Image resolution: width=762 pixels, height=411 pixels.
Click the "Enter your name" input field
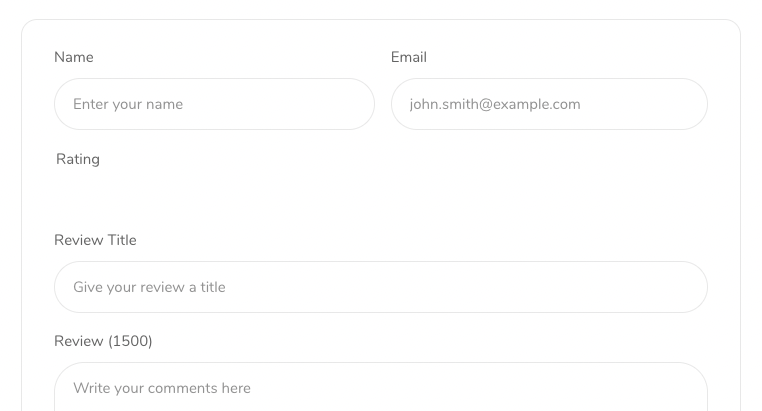click(x=214, y=104)
